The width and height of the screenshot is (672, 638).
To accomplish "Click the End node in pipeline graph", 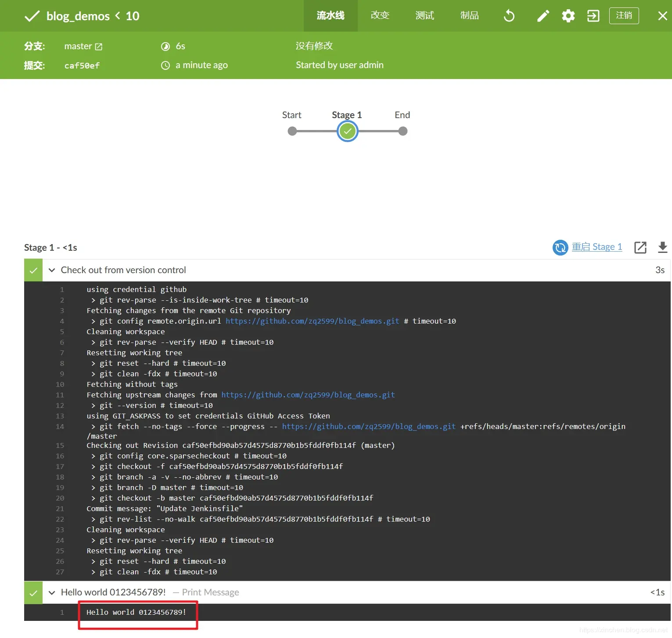I will [x=402, y=131].
